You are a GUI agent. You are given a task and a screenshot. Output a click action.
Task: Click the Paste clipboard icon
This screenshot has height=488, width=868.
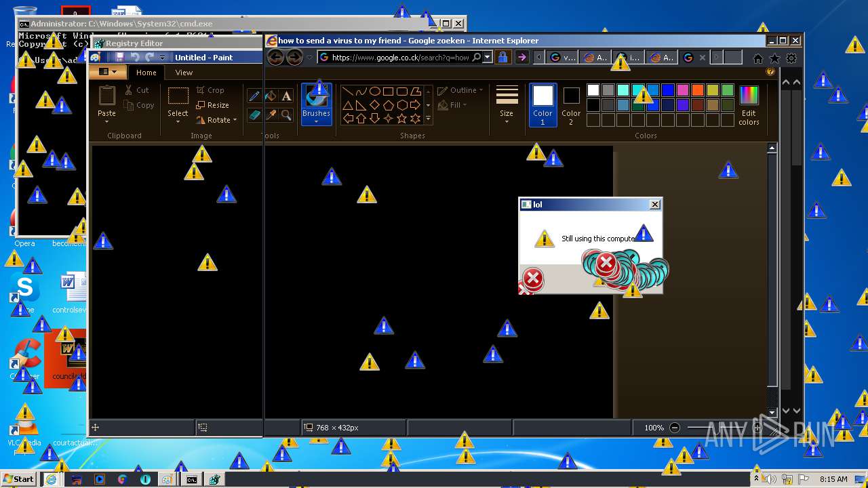point(106,97)
